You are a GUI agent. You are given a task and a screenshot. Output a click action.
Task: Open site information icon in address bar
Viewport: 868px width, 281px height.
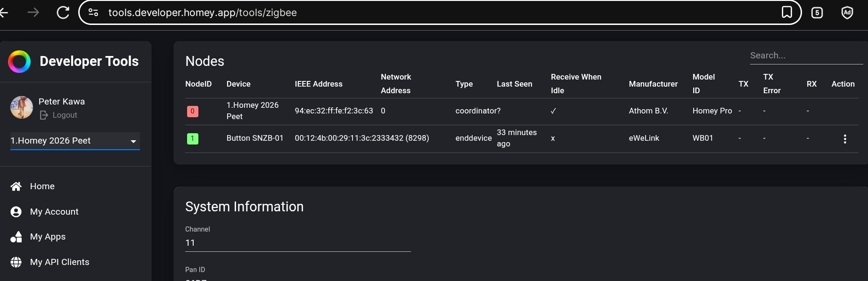pyautogui.click(x=93, y=13)
